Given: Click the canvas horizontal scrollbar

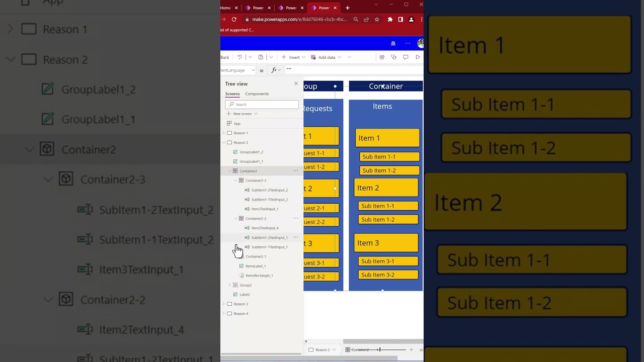Looking at the screenshot, I should click(383, 341).
